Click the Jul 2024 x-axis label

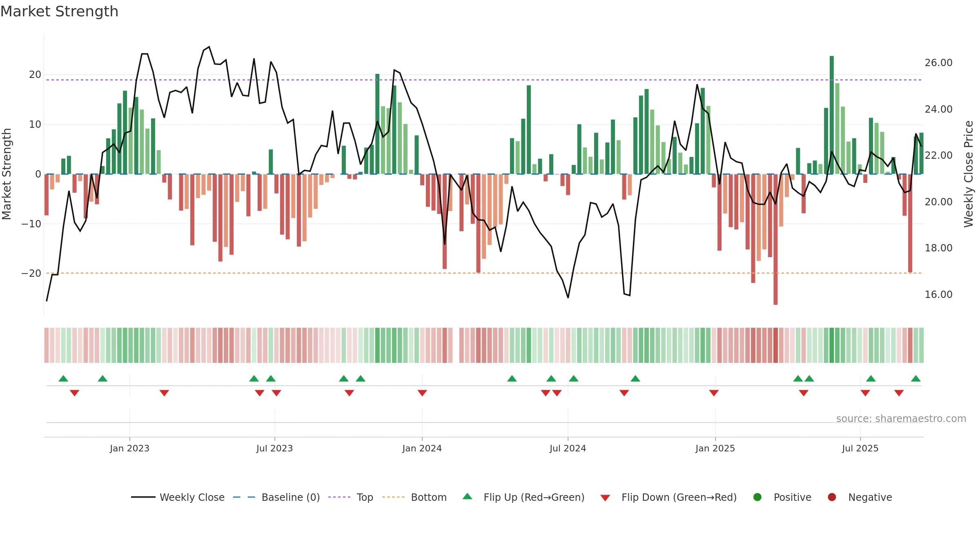tap(568, 448)
